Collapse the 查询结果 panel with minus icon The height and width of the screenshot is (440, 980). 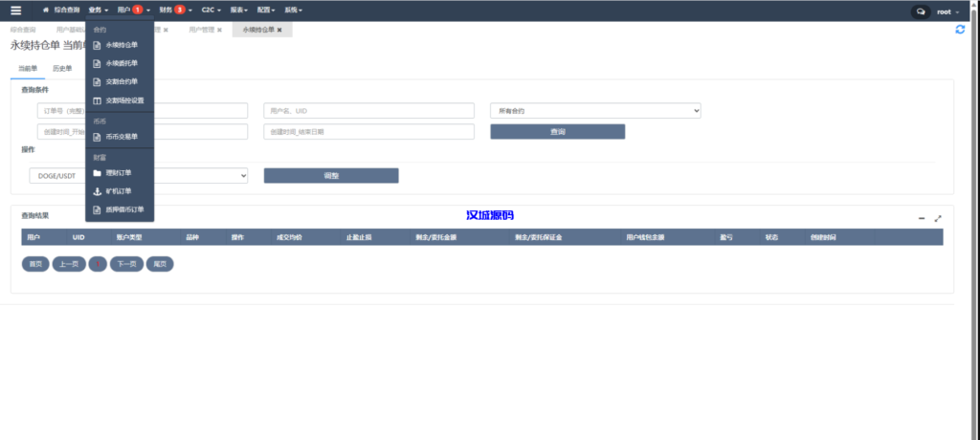coord(922,218)
